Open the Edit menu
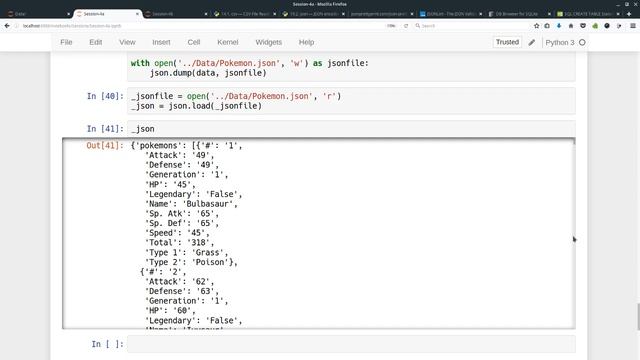The image size is (640, 360). [96, 42]
